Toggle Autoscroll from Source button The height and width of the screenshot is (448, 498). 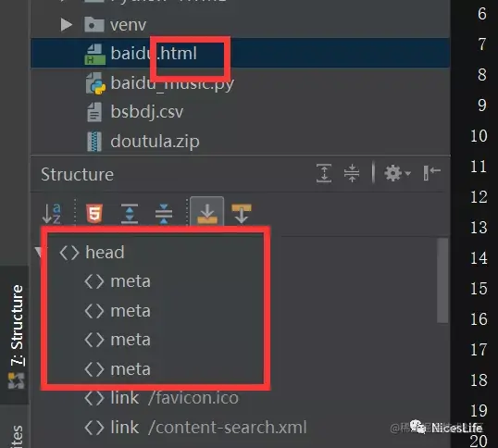[242, 214]
